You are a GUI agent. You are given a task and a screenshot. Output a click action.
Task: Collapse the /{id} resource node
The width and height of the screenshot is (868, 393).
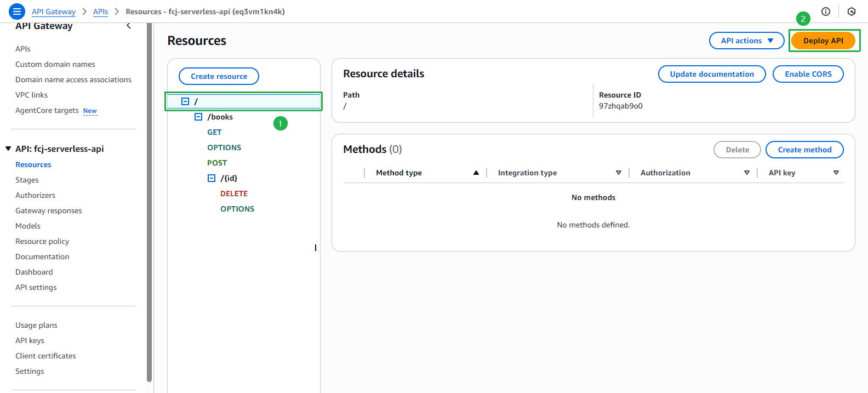(212, 178)
